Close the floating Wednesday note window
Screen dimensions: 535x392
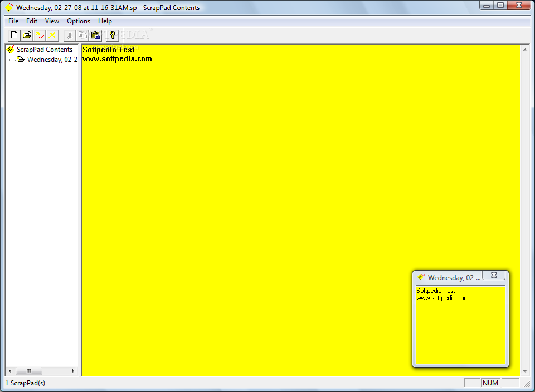494,275
